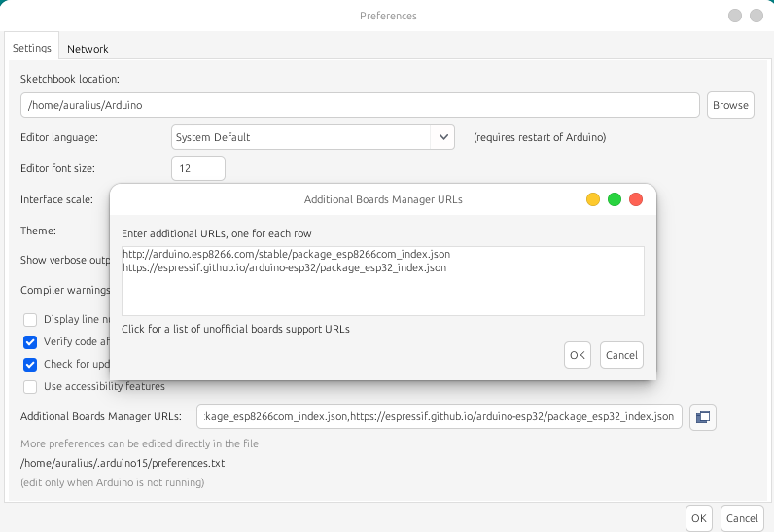Viewport: 774px width, 532px height.
Task: Click into the Sketchbook location field
Action: pyautogui.click(x=360, y=105)
